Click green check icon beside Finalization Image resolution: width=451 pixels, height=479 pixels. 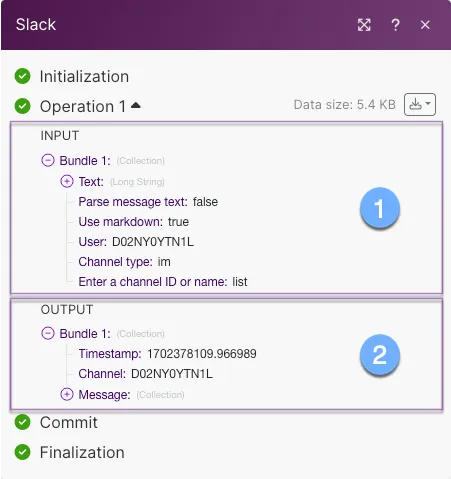click(22, 452)
